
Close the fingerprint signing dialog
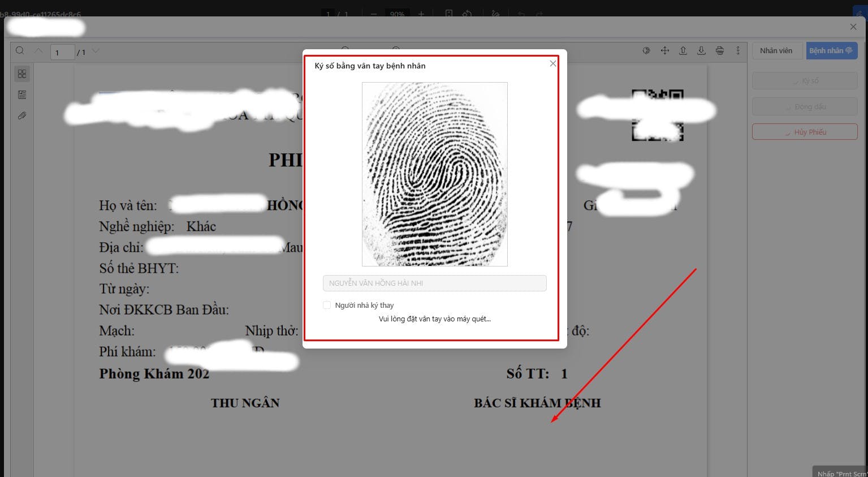pos(553,63)
